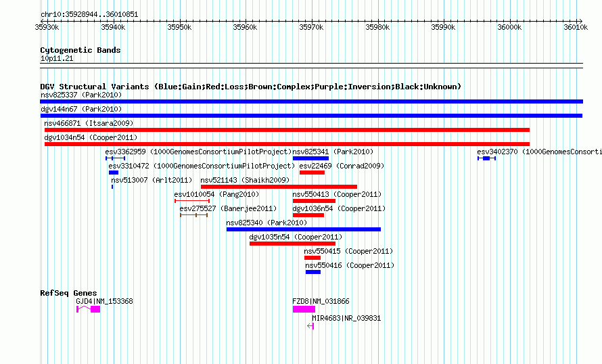Click the dgv1035n54 (Cooper2011) text label
The height and width of the screenshot is (364, 602).
296,237
